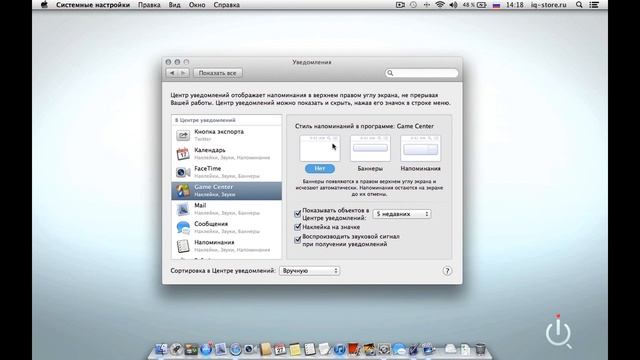
Task: Open the Apple menu
Action: (44, 5)
